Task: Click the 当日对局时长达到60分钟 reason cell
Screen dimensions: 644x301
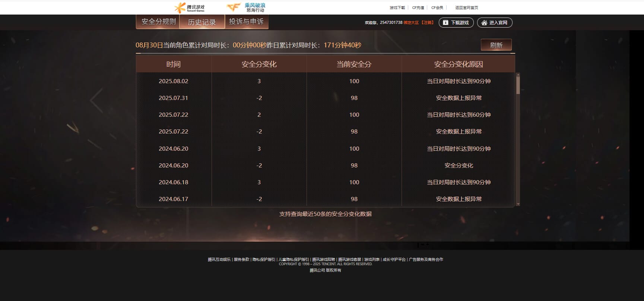Action: (x=459, y=115)
